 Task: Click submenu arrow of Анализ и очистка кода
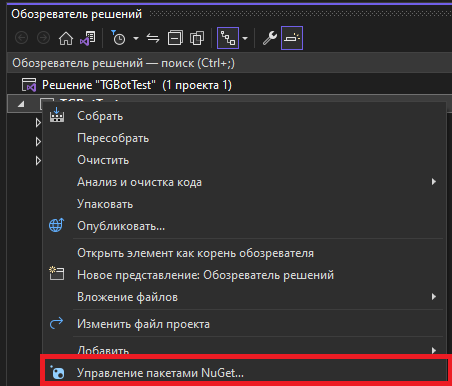coord(434,182)
